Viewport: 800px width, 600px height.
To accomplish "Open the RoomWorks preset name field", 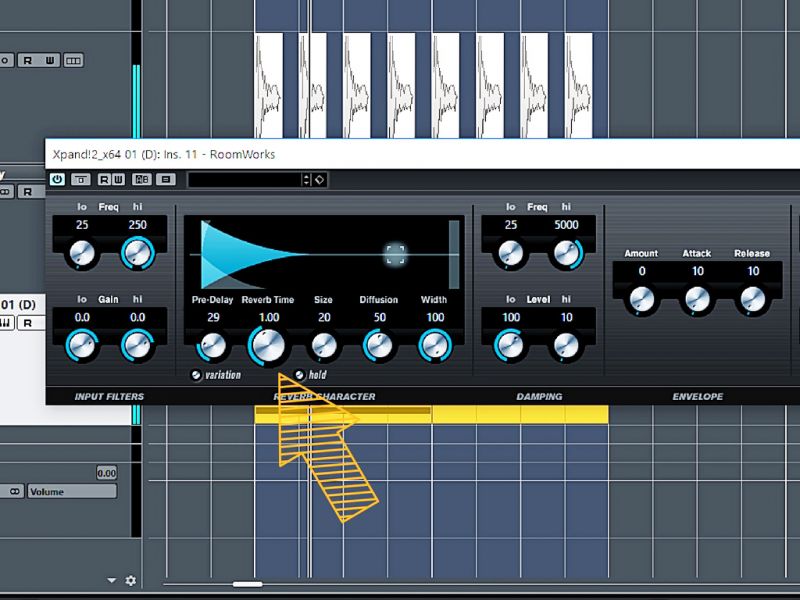I will [245, 180].
